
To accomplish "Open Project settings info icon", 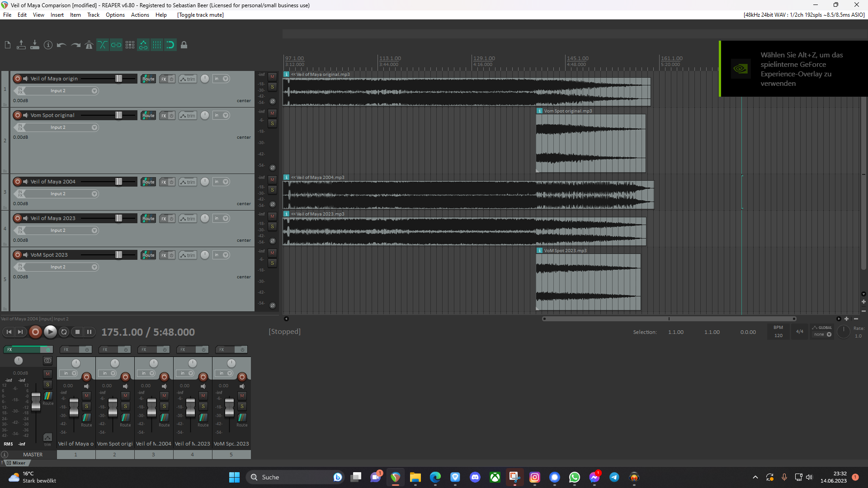I will click(x=48, y=45).
